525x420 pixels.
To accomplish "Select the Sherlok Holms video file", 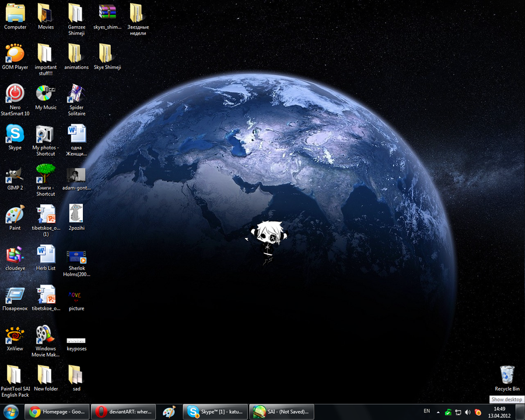I will point(76,263).
